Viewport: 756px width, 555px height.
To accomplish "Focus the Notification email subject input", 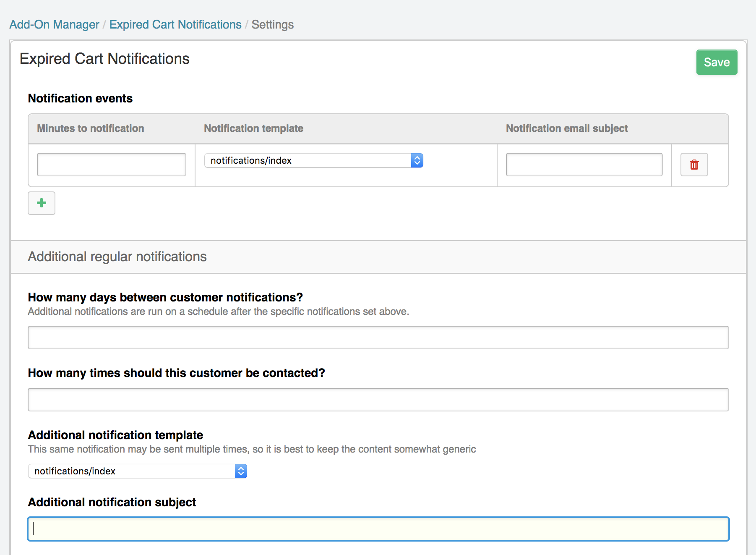I will tap(584, 165).
